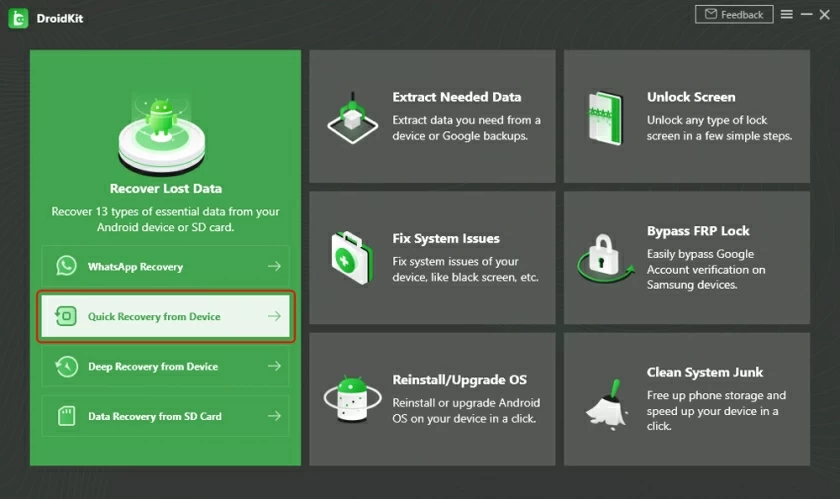The width and height of the screenshot is (840, 499).
Task: Click the WhatsApp Recovery icon
Action: point(66,267)
